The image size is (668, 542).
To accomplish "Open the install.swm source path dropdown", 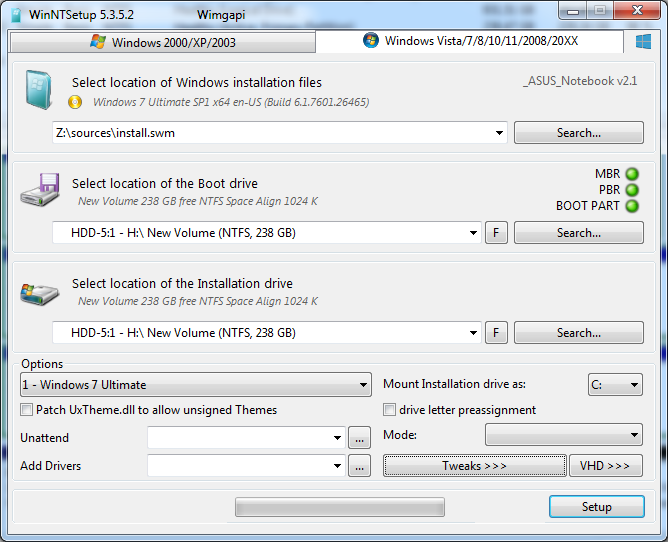I will tap(499, 133).
